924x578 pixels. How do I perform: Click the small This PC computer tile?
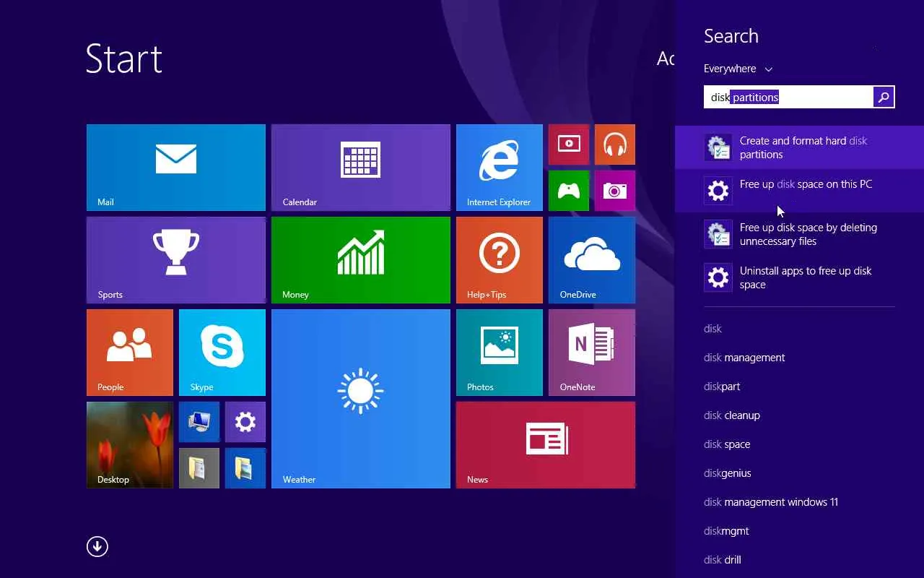pos(199,422)
